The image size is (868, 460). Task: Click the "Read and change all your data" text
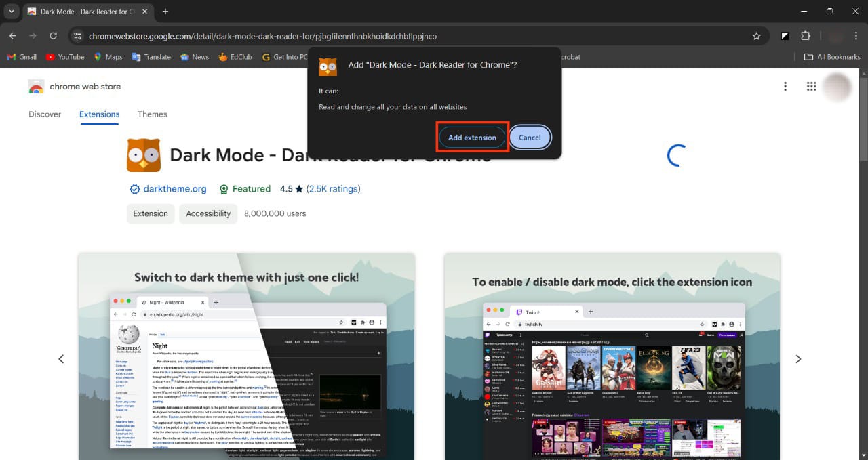pyautogui.click(x=393, y=107)
